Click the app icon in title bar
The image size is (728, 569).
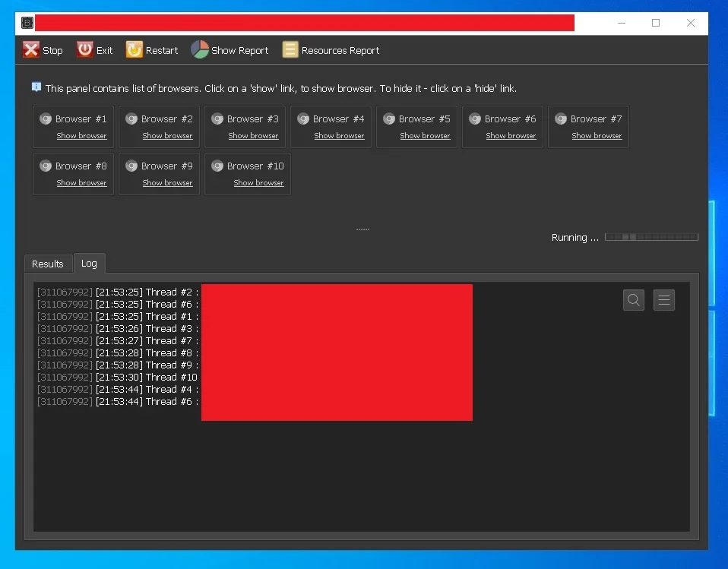point(27,23)
